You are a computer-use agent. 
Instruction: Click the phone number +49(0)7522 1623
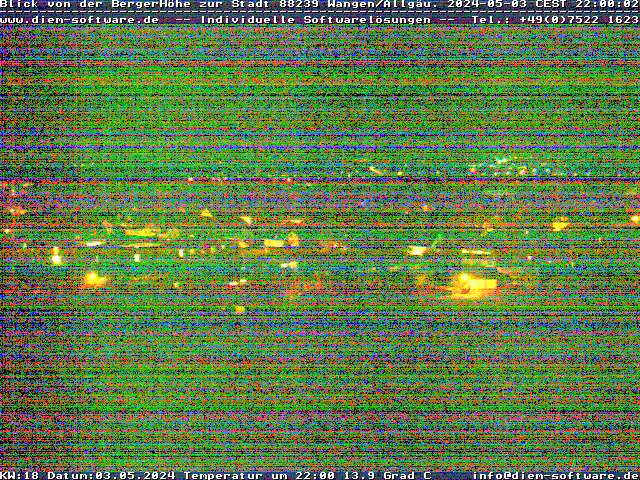pos(578,19)
